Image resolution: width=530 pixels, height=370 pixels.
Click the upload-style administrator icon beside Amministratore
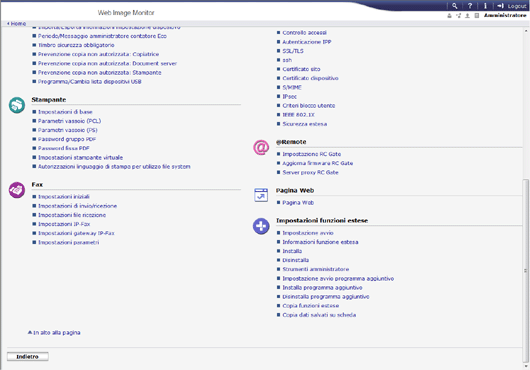(x=467, y=16)
